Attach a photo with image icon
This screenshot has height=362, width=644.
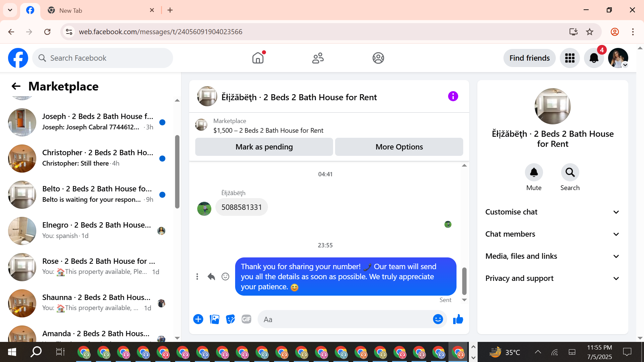click(214, 319)
